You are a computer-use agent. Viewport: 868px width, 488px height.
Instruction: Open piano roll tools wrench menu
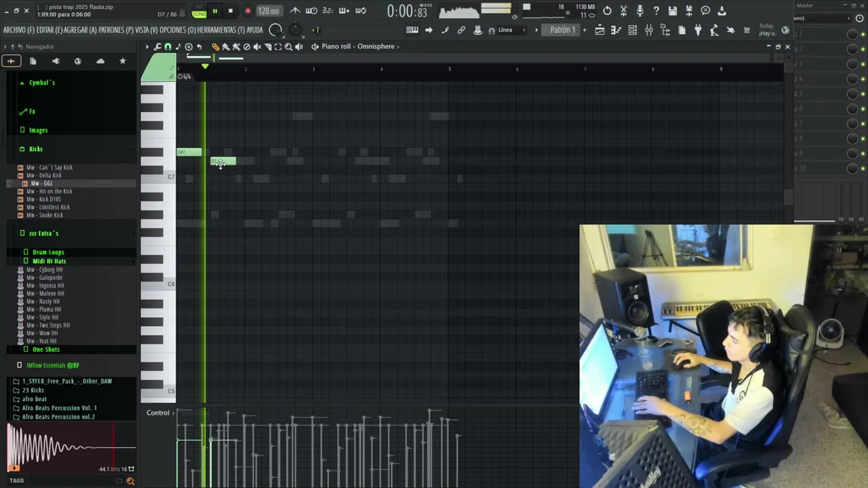pyautogui.click(x=157, y=47)
